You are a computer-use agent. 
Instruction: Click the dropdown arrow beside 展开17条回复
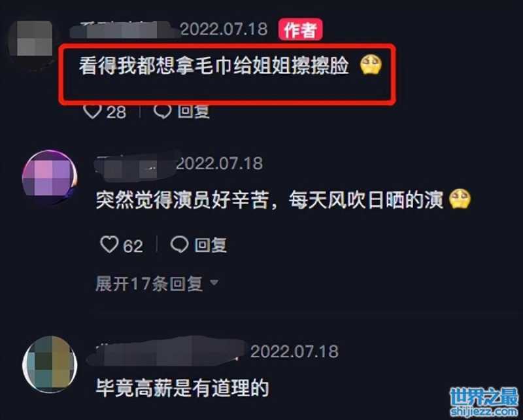tap(214, 283)
